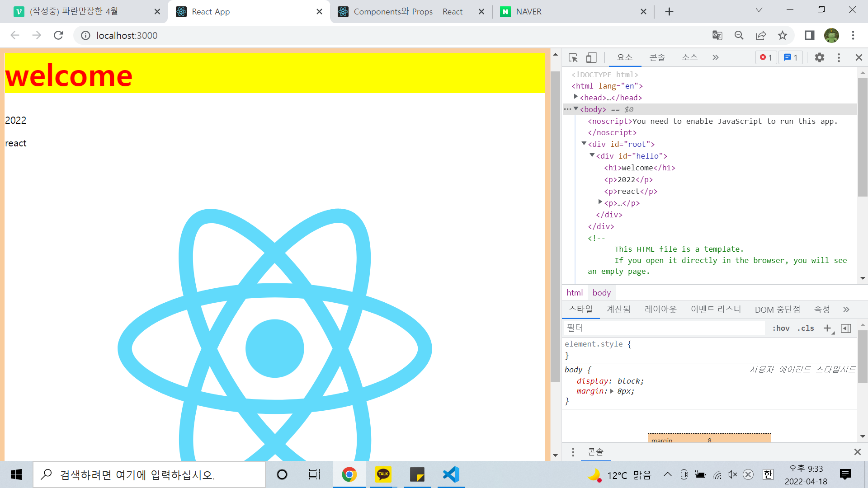The image size is (868, 488).
Task: Click the body breadcrumb
Action: click(x=601, y=293)
